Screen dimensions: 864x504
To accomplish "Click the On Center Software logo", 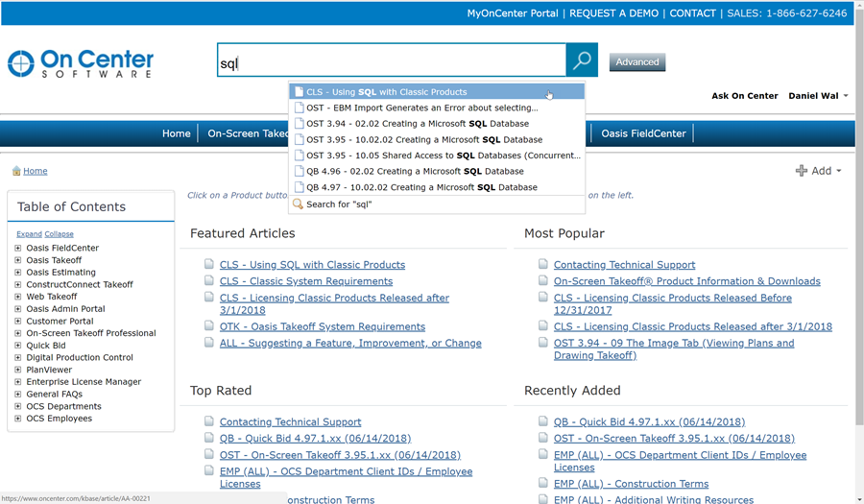I will click(x=81, y=63).
